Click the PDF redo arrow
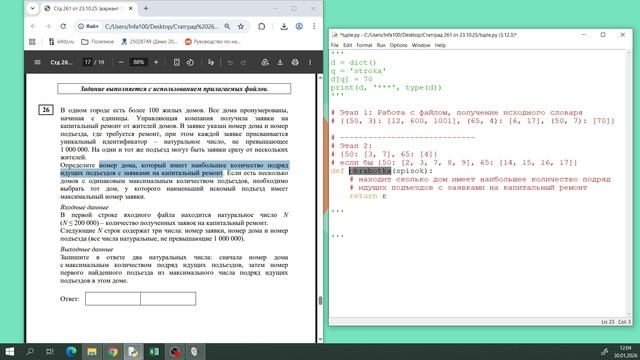640x360 pixels. point(244,62)
